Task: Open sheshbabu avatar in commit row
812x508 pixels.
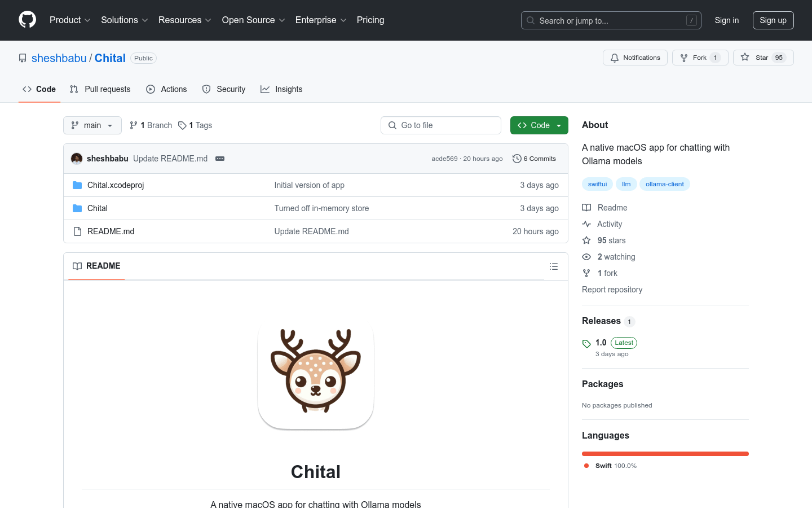Action: coord(77,159)
